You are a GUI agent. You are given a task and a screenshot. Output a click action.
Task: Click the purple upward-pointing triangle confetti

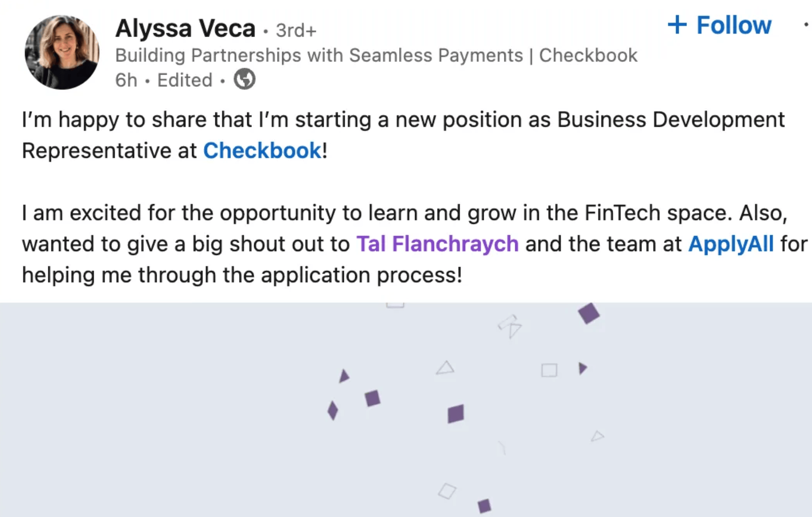coord(343,376)
